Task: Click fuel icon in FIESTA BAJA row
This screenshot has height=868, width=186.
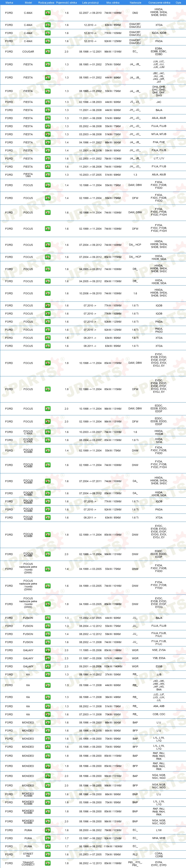Action: click(x=48, y=110)
